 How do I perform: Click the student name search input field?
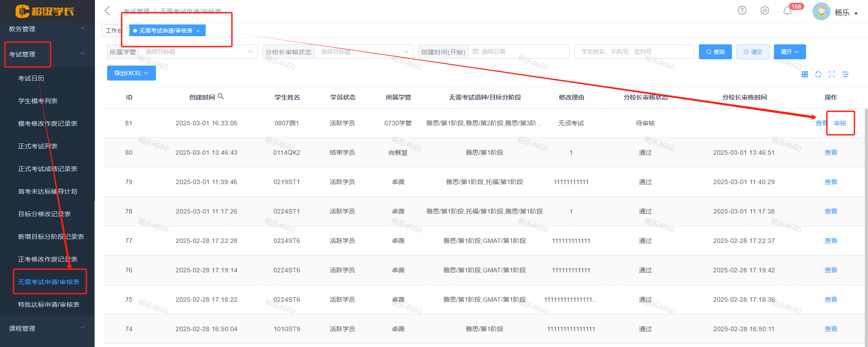point(634,52)
